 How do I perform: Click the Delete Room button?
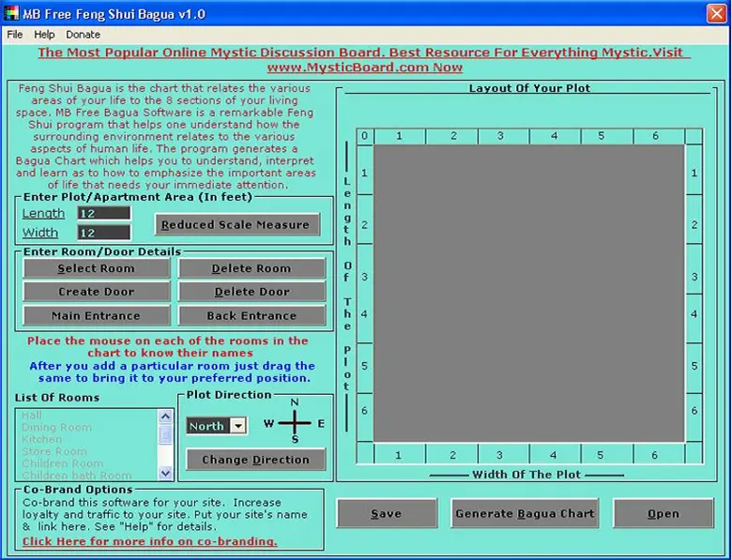click(x=252, y=268)
